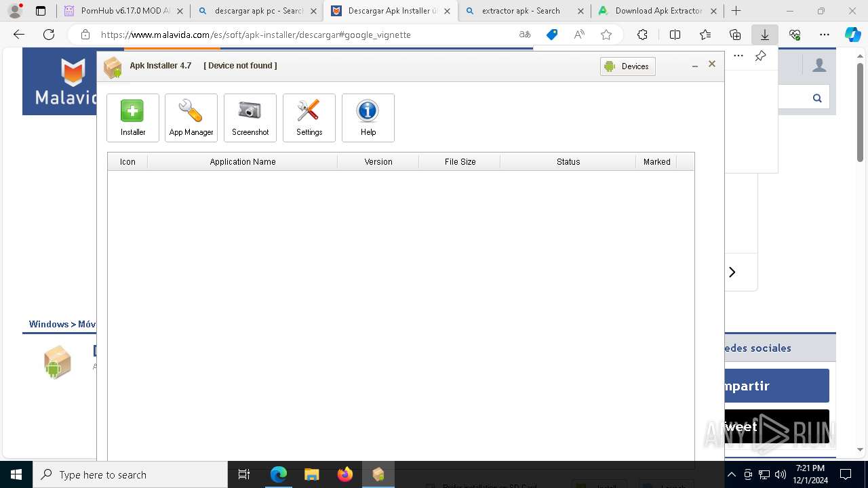Refresh the malavida page
868x488 pixels.
pyautogui.click(x=49, y=35)
